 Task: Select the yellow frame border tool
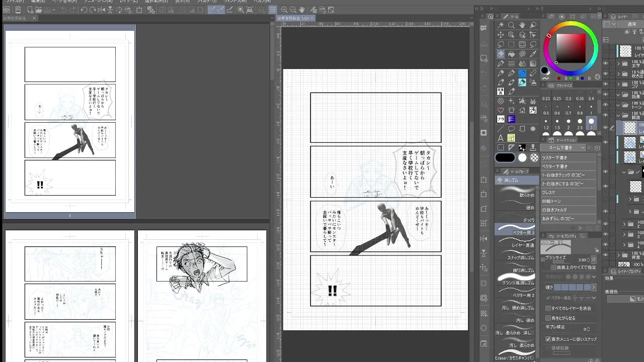[511, 138]
